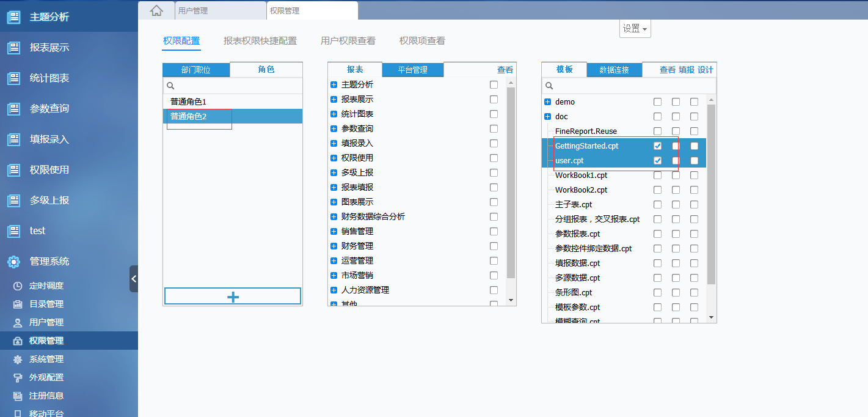This screenshot has height=417, width=868.
Task: Click the 报表展示 sidebar icon
Action: (13, 48)
